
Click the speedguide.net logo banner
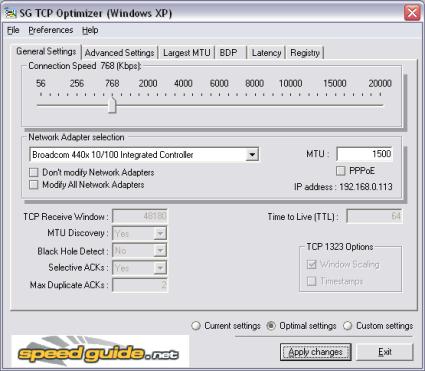tap(100, 352)
